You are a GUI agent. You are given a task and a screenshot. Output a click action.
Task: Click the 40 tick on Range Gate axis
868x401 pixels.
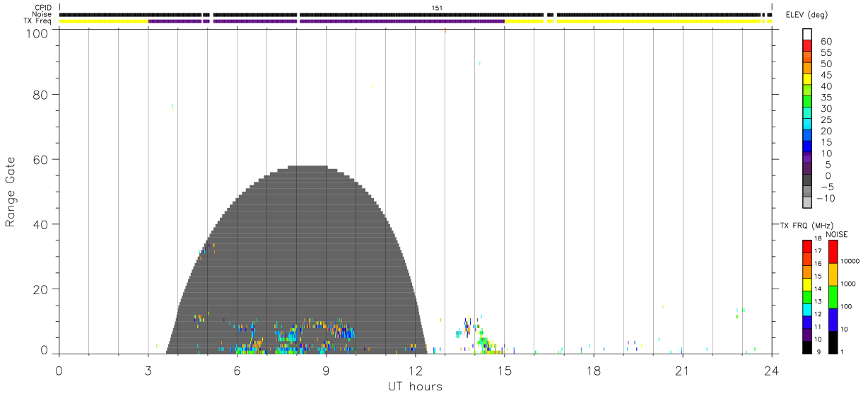tap(40, 224)
